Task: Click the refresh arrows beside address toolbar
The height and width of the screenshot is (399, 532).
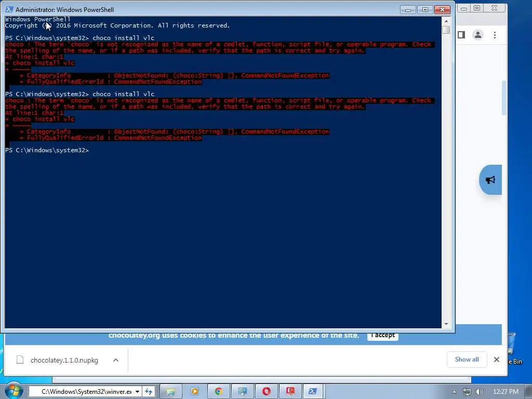Action: 149,392
